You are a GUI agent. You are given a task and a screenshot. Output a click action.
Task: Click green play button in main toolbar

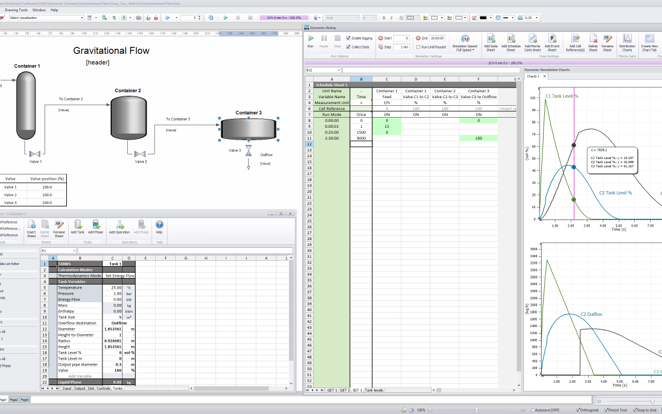coord(225,18)
